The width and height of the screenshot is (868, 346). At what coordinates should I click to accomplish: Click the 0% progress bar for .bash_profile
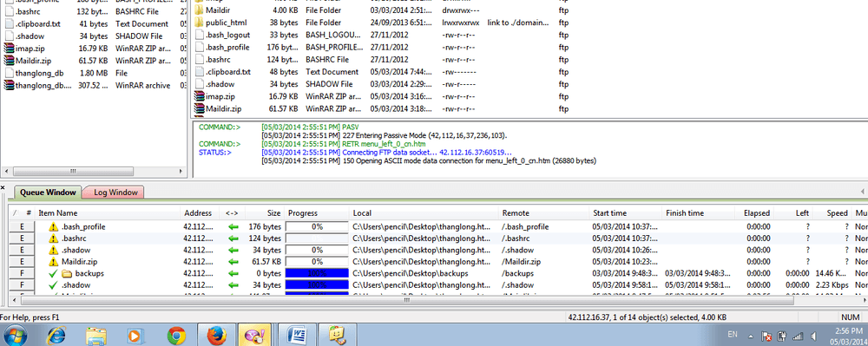[x=317, y=226]
